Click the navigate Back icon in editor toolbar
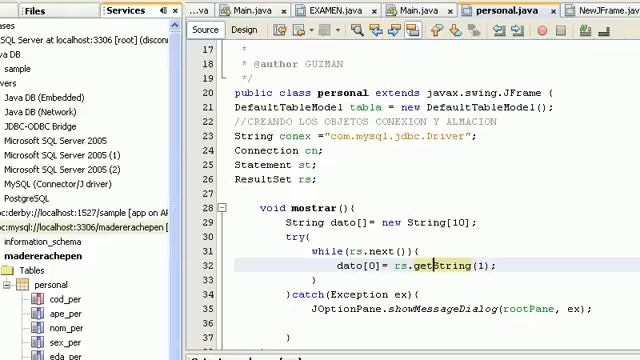 point(298,30)
